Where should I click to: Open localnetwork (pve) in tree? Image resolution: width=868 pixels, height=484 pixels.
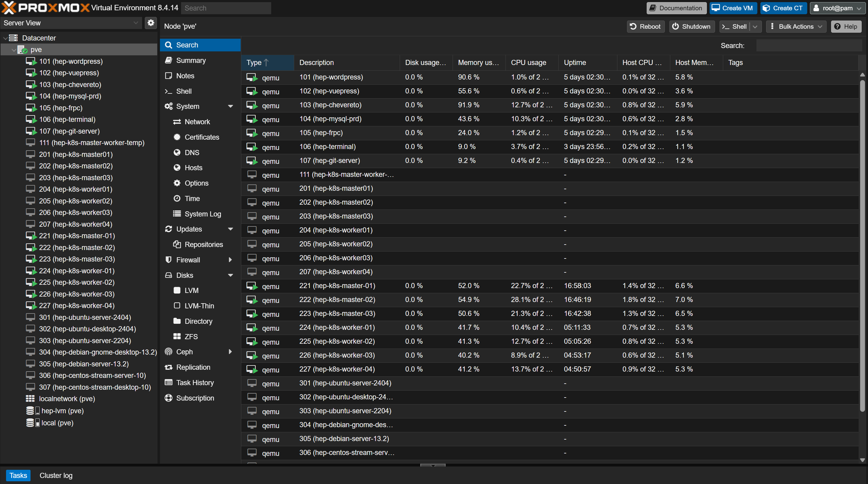tap(67, 398)
